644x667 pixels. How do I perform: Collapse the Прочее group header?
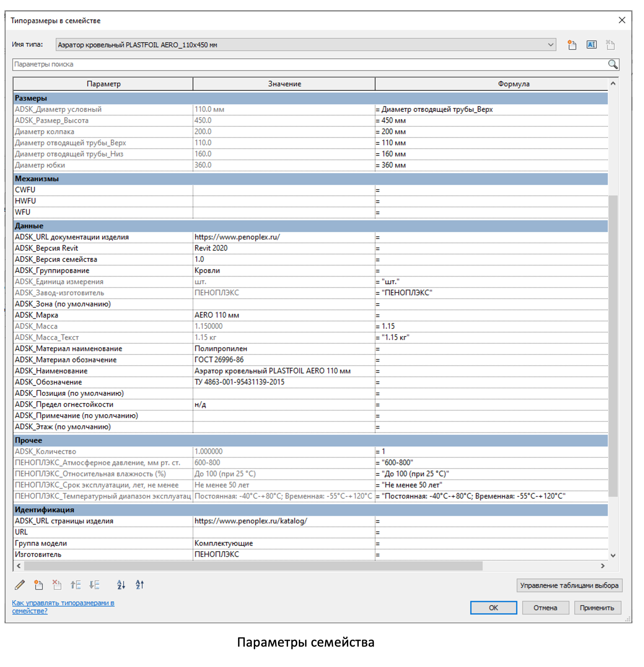pyautogui.click(x=310, y=440)
